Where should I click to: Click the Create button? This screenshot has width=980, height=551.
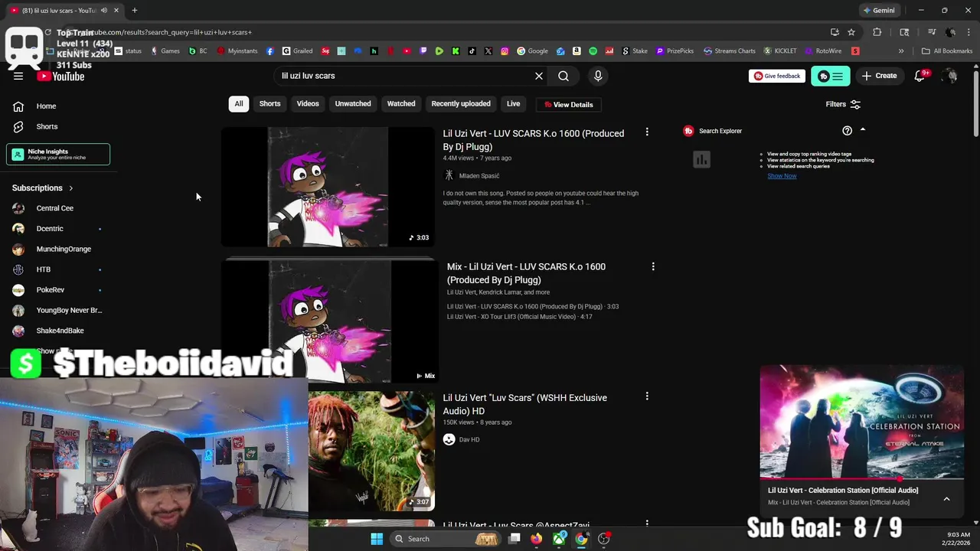tap(879, 76)
